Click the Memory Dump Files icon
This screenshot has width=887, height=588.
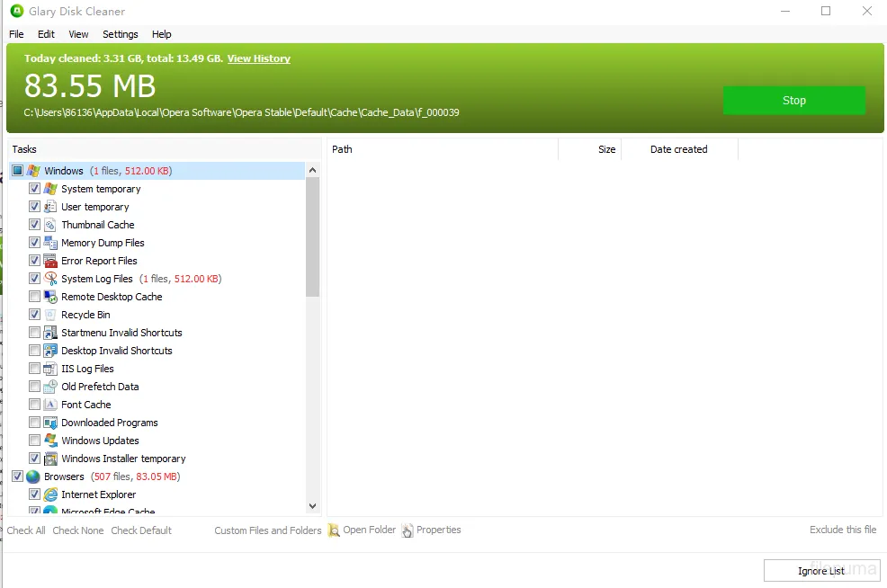(50, 243)
